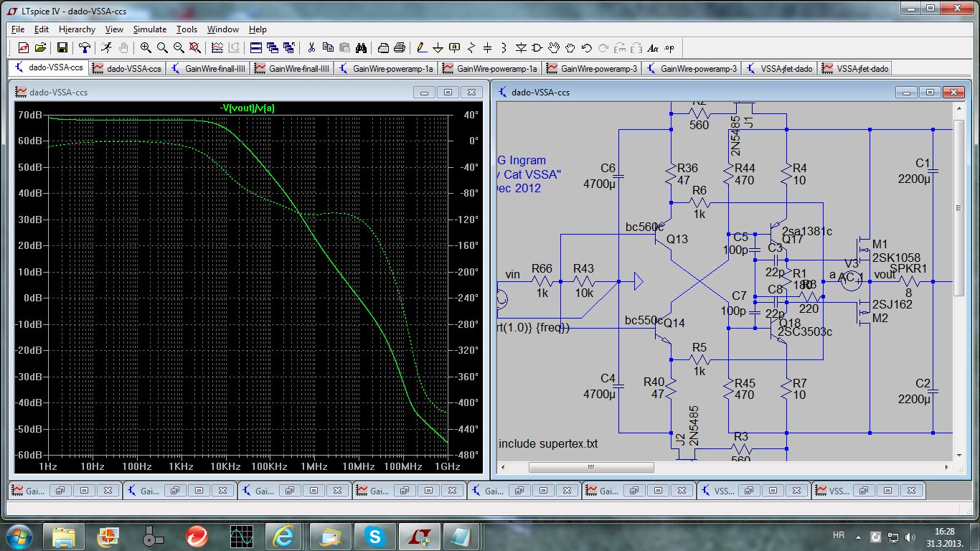Open the File menu
Viewport: 980px width, 551px height.
point(18,29)
